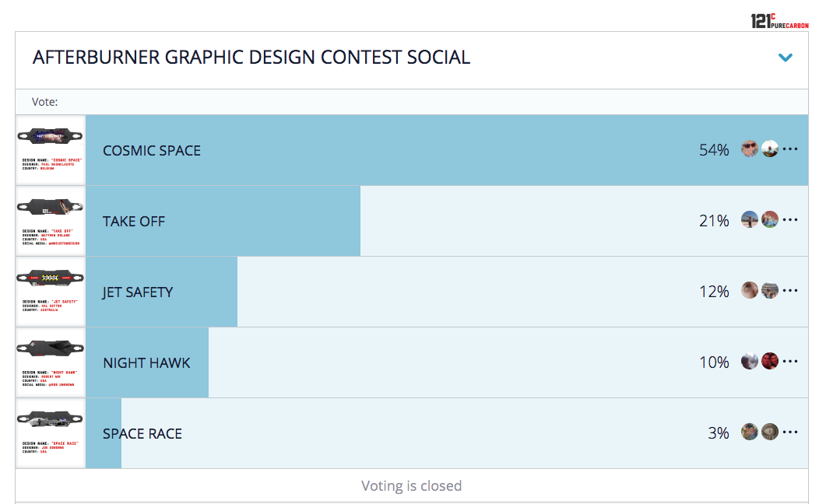Click the Afterburner contest poll title
This screenshot has height=504, width=819.
click(x=251, y=58)
